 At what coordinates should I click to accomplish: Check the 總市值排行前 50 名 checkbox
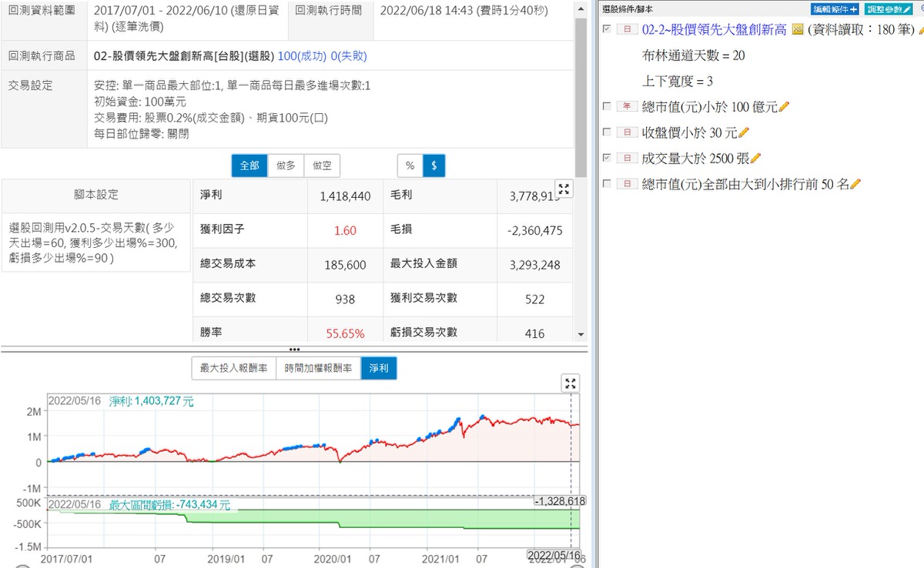point(607,184)
